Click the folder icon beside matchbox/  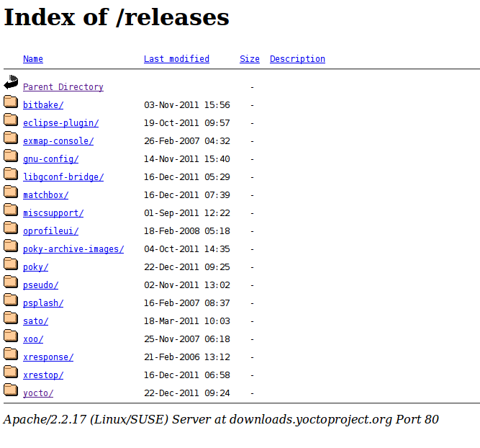tap(10, 192)
